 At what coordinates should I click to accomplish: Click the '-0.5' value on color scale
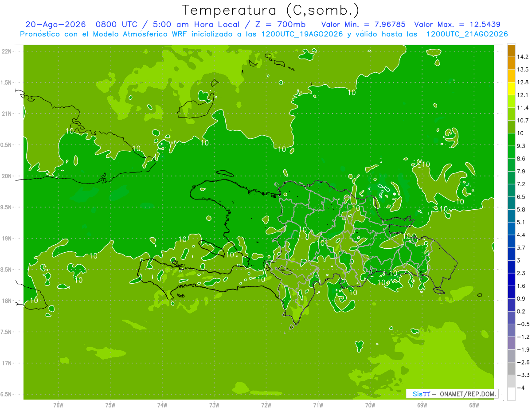point(523,324)
